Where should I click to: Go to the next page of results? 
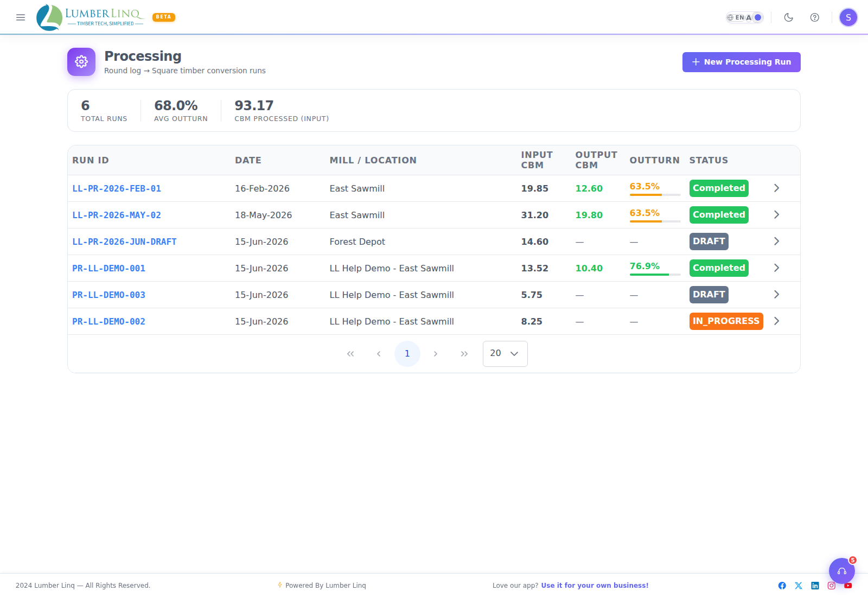coord(436,354)
